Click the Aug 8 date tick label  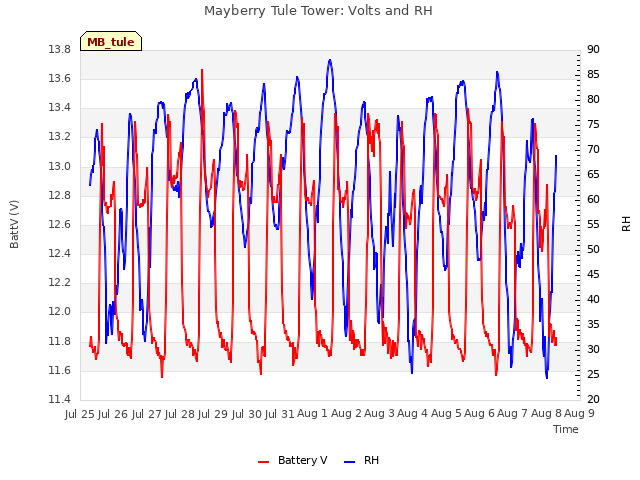(546, 413)
